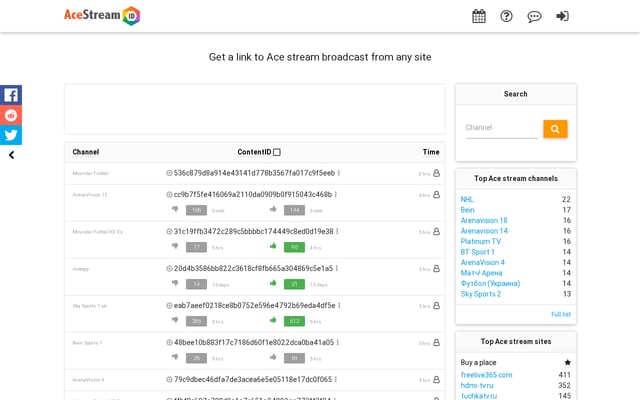This screenshot has height=400, width=640.
Task: Click the green 812 upvote count badge
Action: (x=294, y=321)
